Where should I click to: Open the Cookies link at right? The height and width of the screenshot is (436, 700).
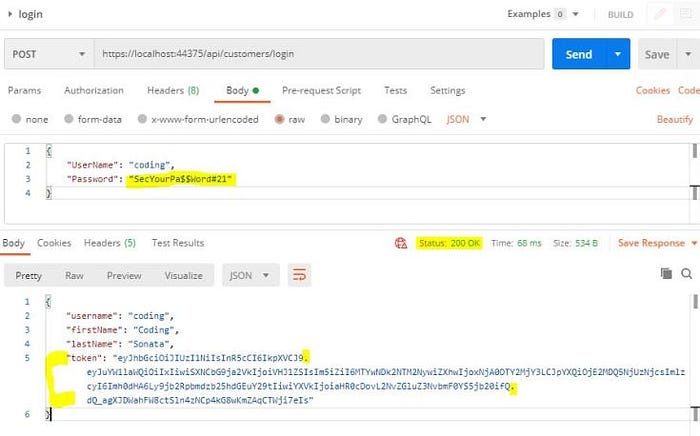(x=653, y=91)
